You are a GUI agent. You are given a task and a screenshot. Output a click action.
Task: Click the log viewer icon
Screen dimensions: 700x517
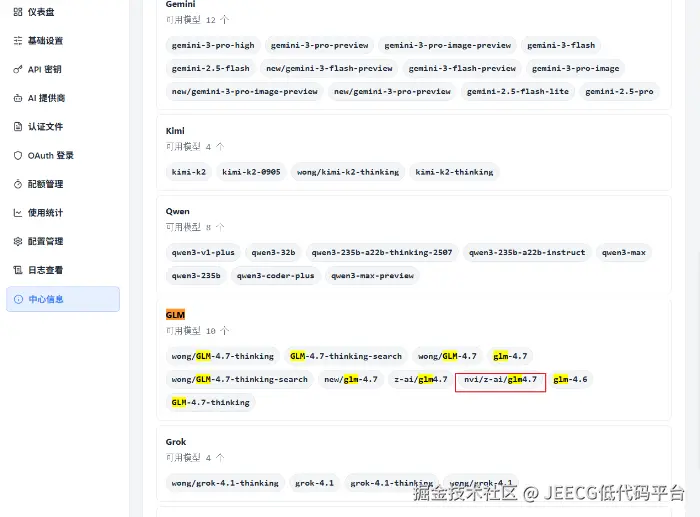tap(18, 270)
